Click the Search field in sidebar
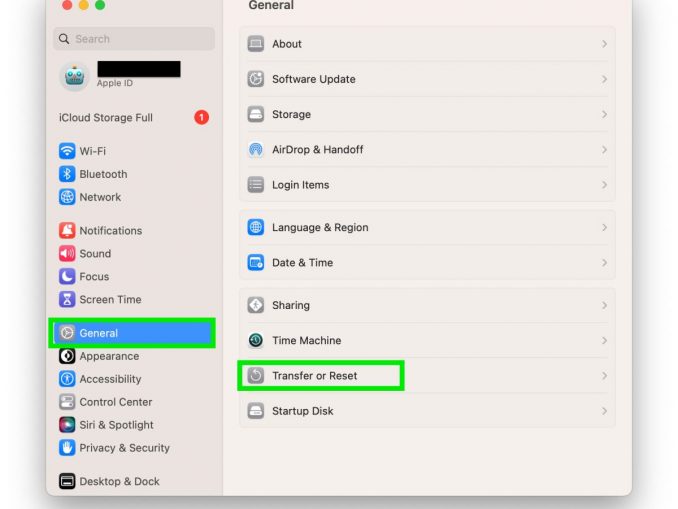This screenshot has width=678, height=509. (x=134, y=39)
